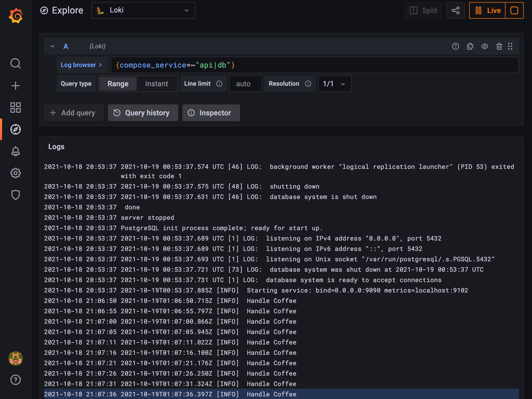
Task: Open Alerting via the bell icon
Action: click(x=16, y=151)
